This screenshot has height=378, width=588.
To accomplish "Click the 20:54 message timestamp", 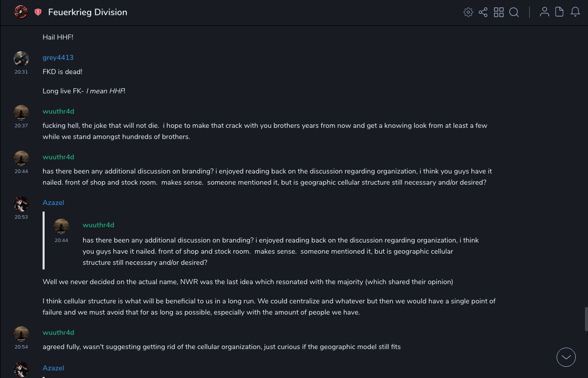I will (21, 347).
